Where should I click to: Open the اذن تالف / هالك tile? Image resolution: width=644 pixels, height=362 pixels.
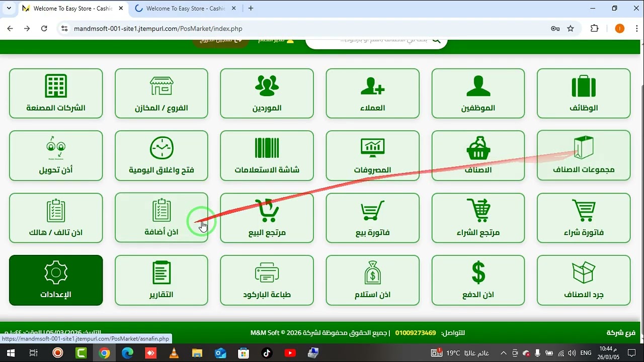56,218
